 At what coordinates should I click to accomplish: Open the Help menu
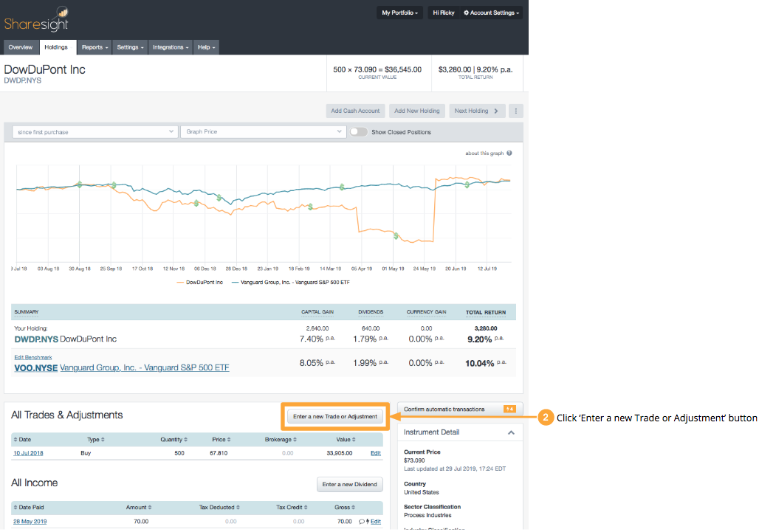coord(206,47)
